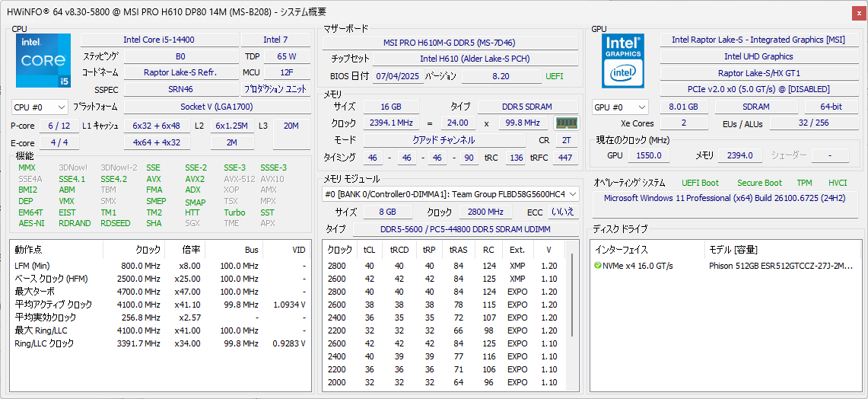Click the Secure Boot status label
The height and width of the screenshot is (399, 868).
pos(758,183)
